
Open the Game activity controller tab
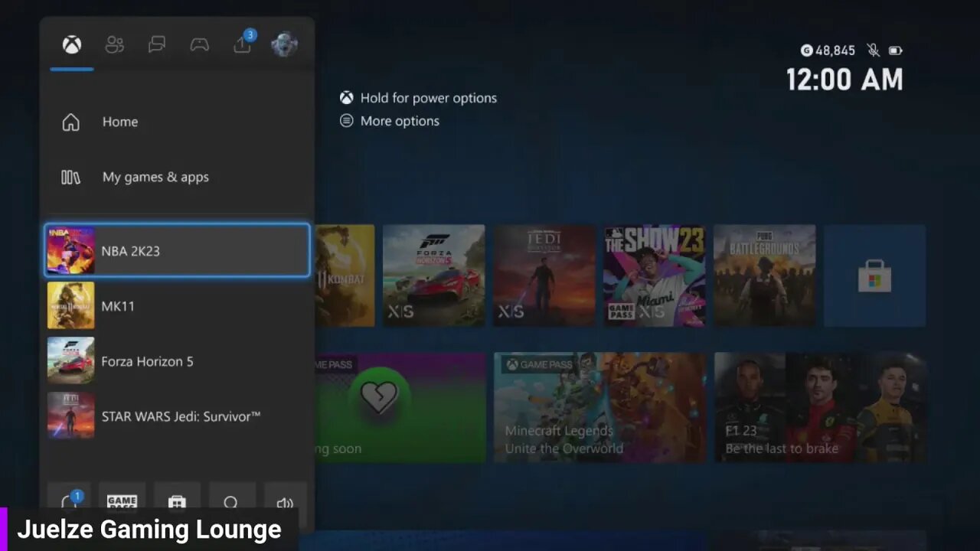click(x=199, y=45)
